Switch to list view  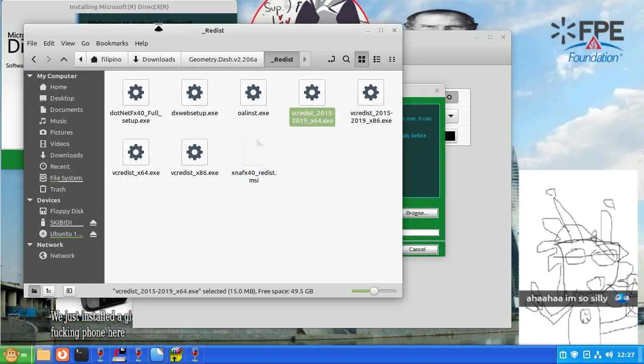(x=377, y=59)
